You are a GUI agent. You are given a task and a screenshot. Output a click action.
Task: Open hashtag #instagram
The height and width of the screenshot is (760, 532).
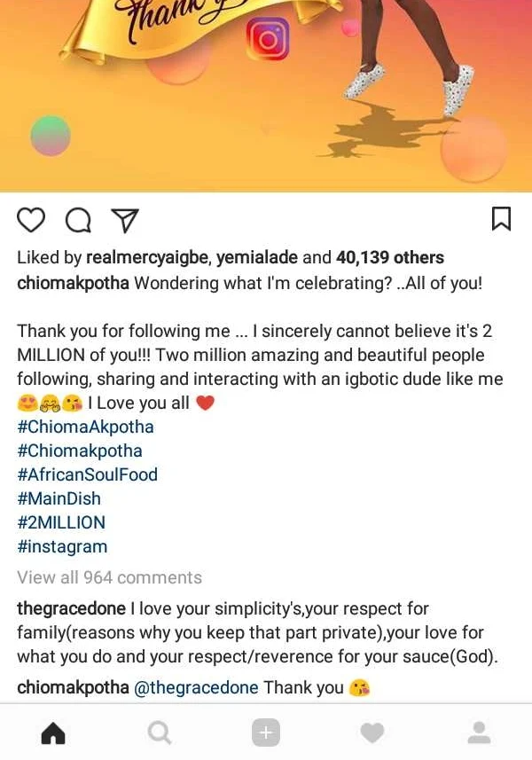(62, 546)
